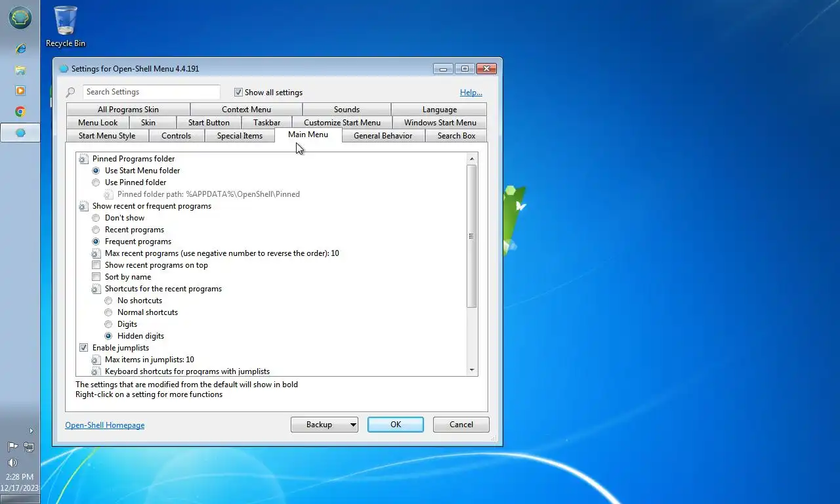The image size is (840, 504).
Task: Select Use Pinned folder option
Action: coord(96,182)
